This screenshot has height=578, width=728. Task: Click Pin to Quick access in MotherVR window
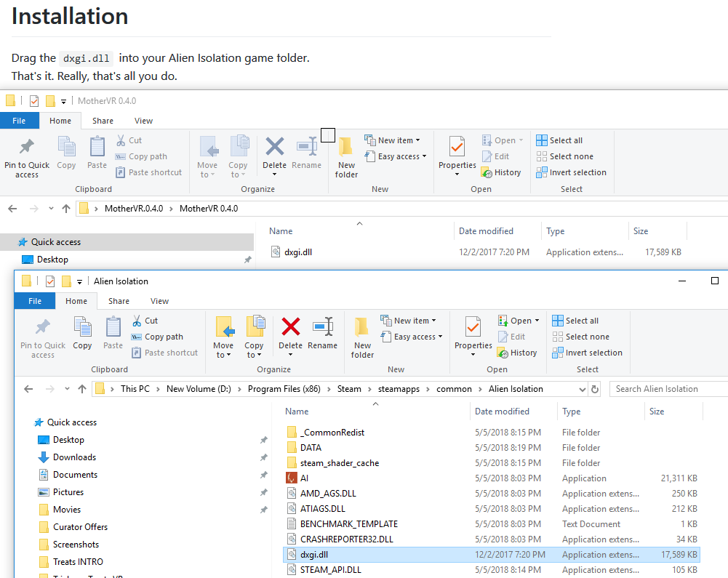(26, 158)
